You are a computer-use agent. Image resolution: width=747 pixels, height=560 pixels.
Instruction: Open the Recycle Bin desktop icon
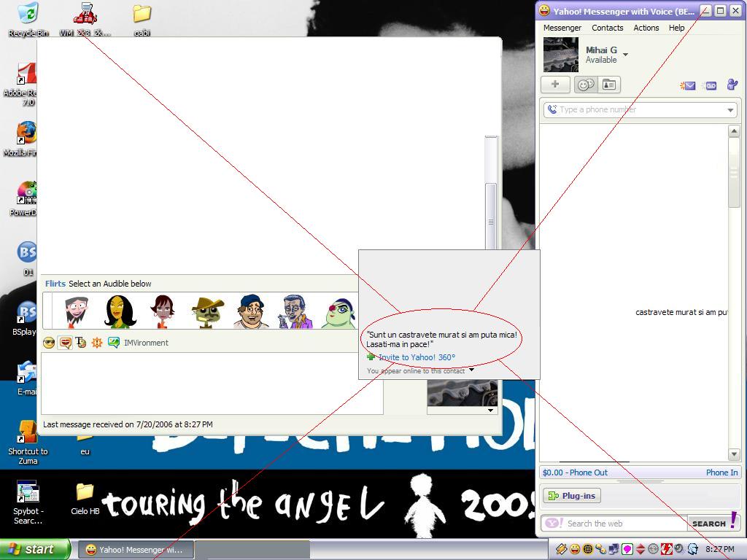tap(28, 20)
